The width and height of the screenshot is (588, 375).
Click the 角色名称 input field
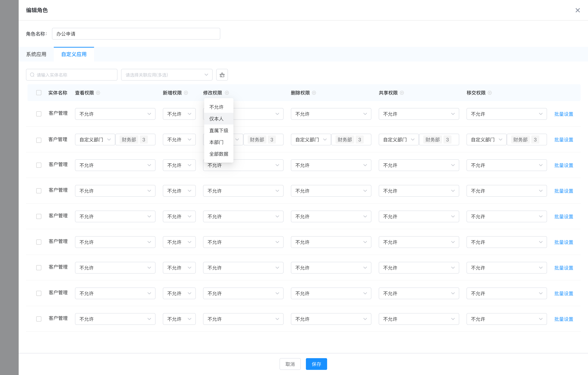[136, 34]
